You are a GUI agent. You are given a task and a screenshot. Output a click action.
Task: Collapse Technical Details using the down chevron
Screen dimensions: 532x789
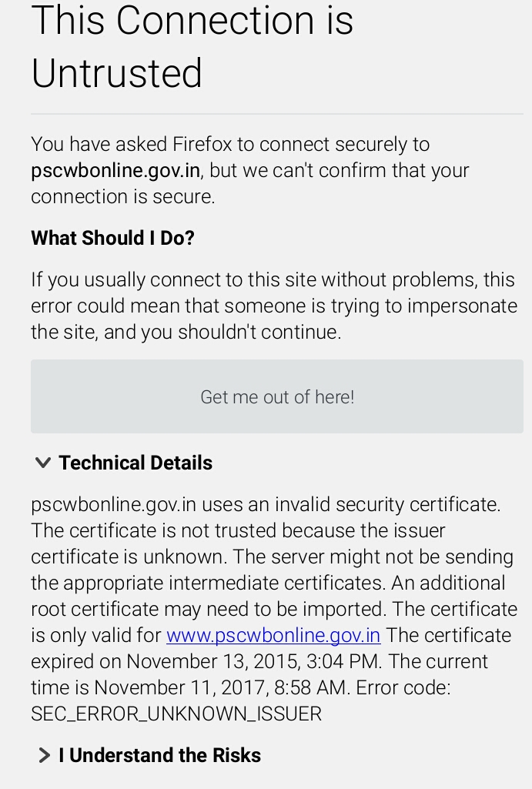[43, 463]
